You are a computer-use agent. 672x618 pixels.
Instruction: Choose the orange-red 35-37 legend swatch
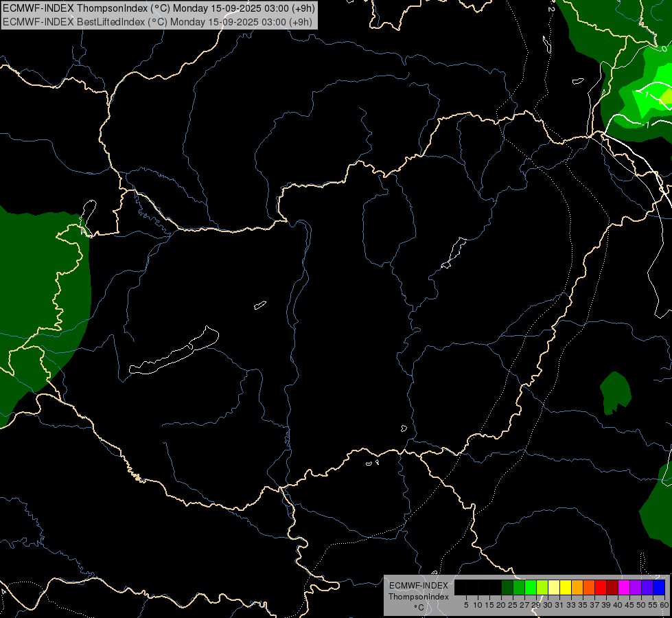point(589,587)
